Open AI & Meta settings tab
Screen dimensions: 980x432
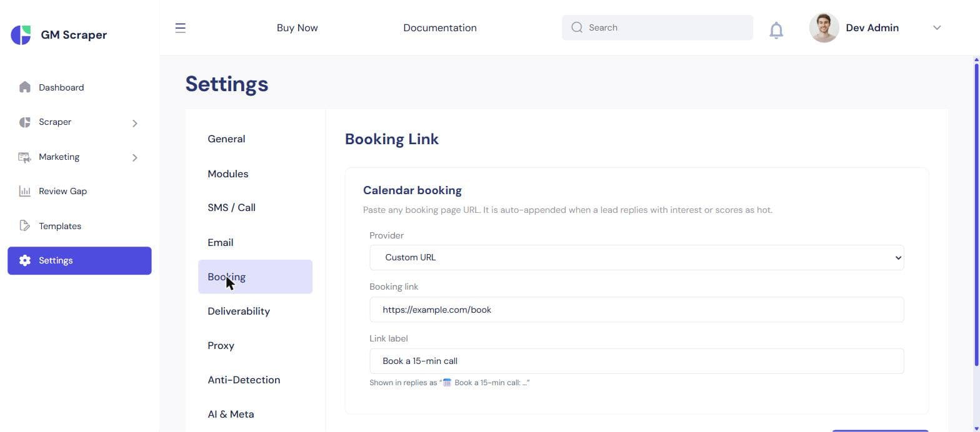pos(255,414)
